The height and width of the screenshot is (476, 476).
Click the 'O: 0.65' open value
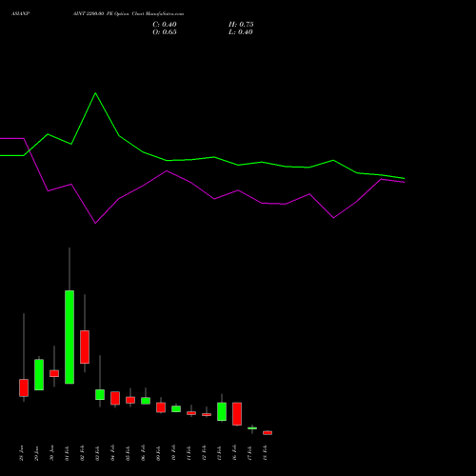[x=165, y=32]
